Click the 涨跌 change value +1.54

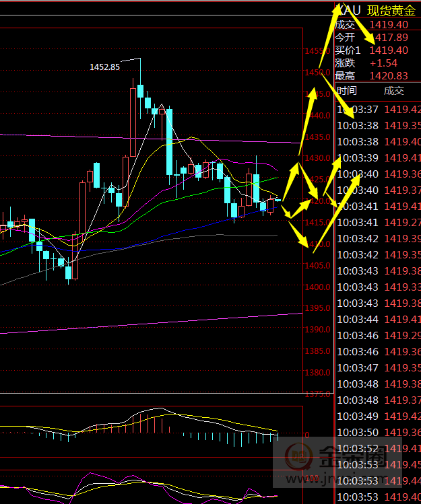pyautogui.click(x=384, y=63)
